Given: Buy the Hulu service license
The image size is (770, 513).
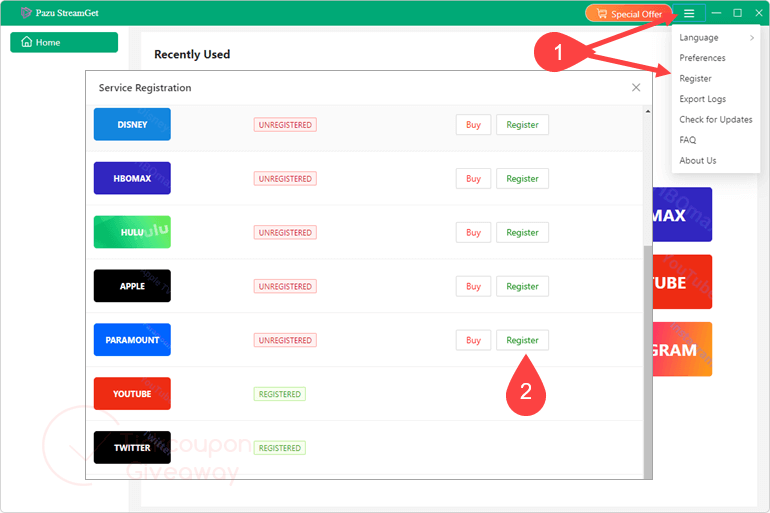Looking at the screenshot, I should click(x=473, y=232).
